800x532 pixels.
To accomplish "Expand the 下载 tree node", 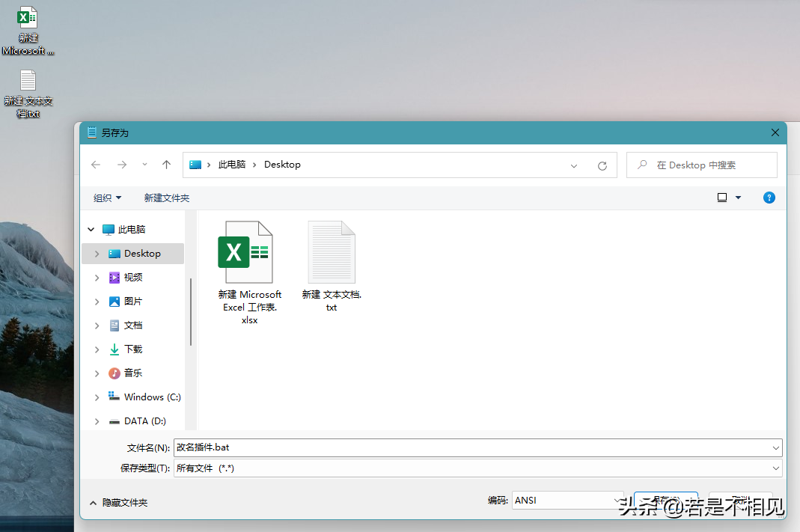I will 97,349.
